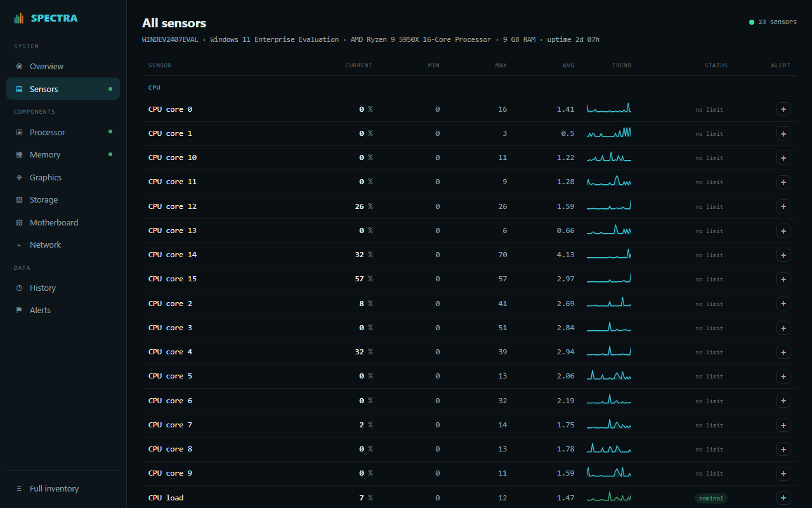Click the CPU core 4 trend sparkline
Viewport: 812px width, 508px height.
pyautogui.click(x=609, y=351)
